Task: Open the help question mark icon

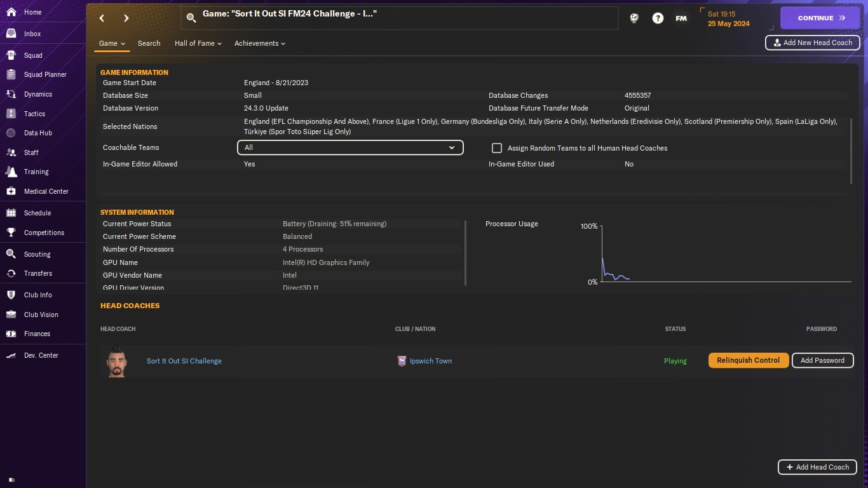Action: coord(658,18)
